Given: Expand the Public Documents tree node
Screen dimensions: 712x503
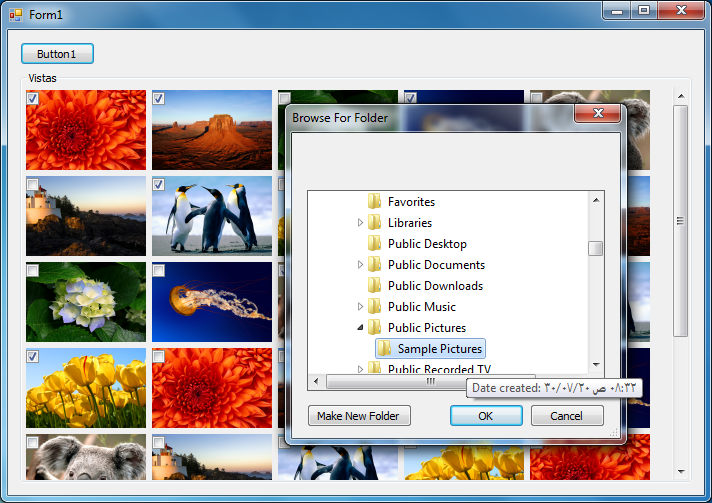Looking at the screenshot, I should pos(361,265).
